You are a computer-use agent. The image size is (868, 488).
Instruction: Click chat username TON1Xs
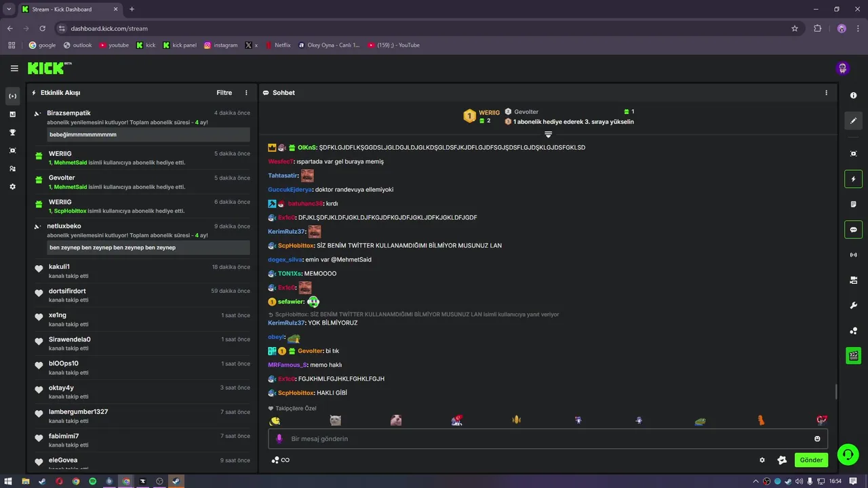pyautogui.click(x=290, y=274)
